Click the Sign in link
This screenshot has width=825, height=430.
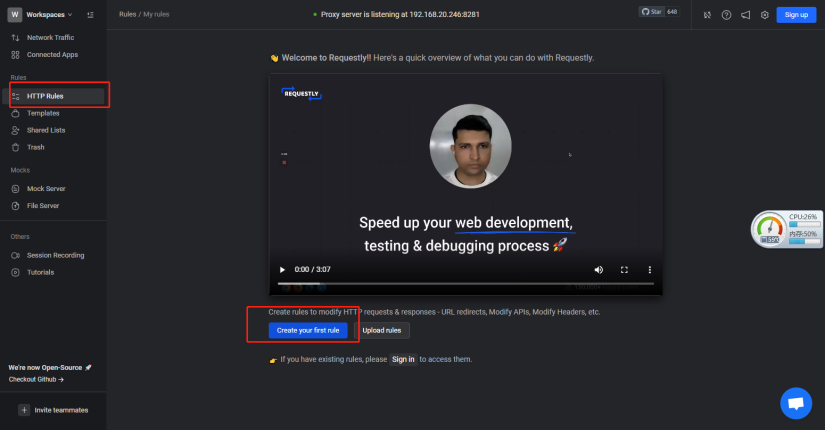tap(403, 359)
